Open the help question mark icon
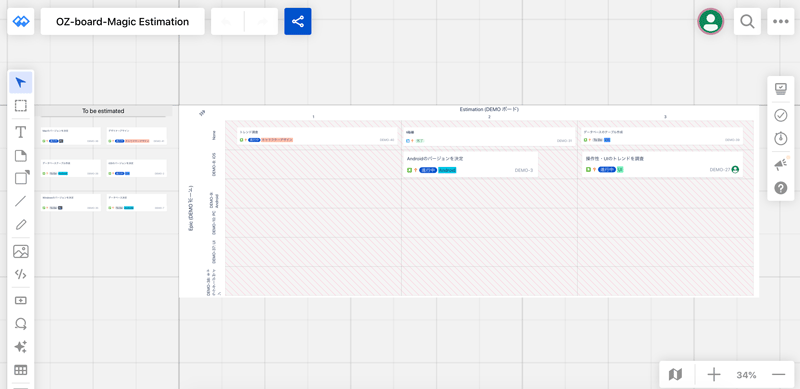This screenshot has height=389, width=800. (x=781, y=188)
